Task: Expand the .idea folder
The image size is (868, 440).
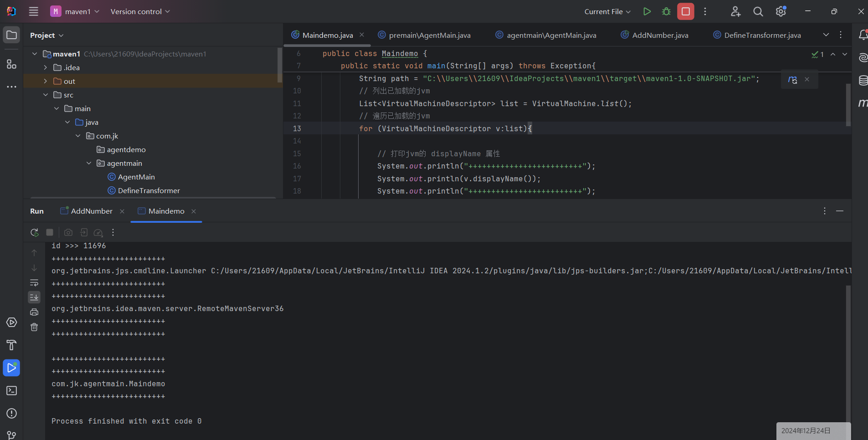Action: [x=45, y=67]
